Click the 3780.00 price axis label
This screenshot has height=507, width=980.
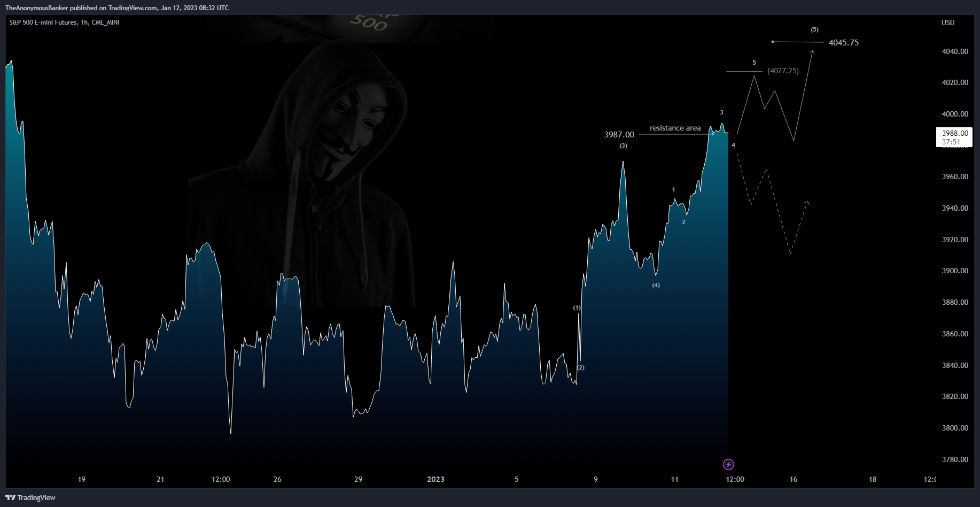click(x=955, y=459)
